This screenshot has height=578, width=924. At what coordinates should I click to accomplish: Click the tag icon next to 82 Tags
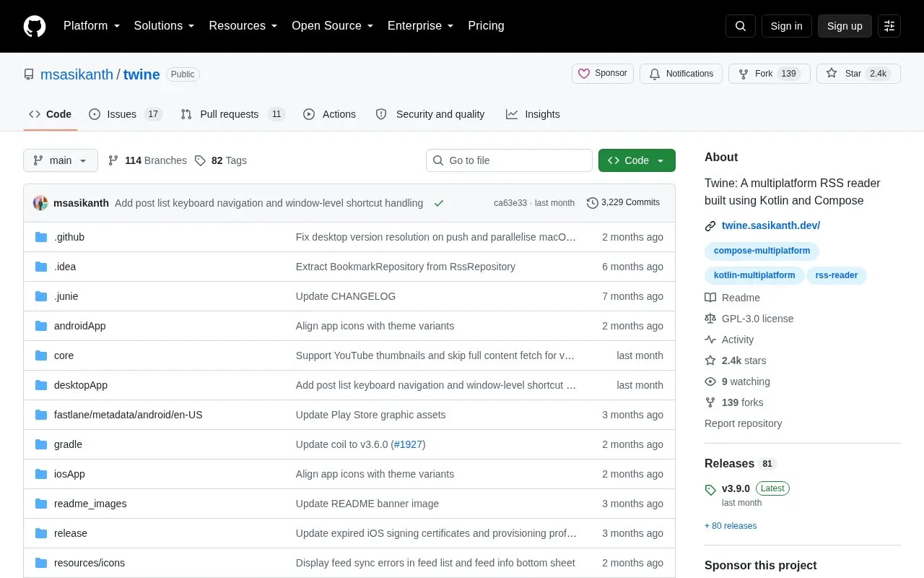pos(200,160)
